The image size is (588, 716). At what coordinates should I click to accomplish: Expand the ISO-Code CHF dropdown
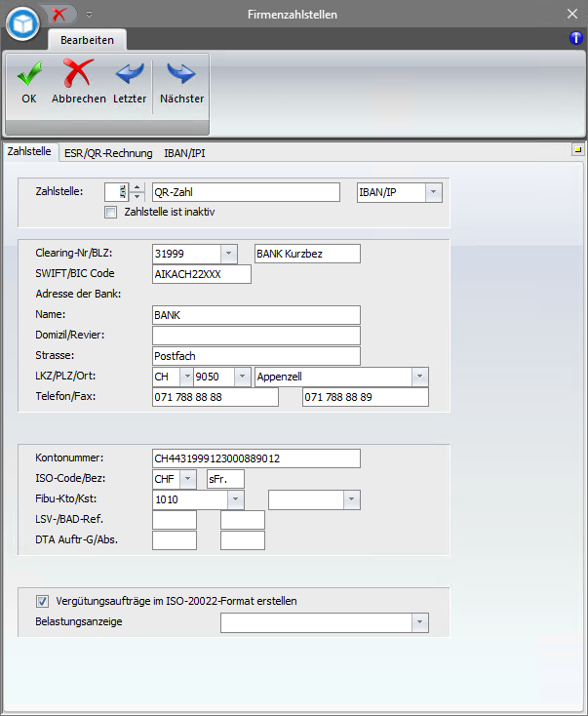187,479
